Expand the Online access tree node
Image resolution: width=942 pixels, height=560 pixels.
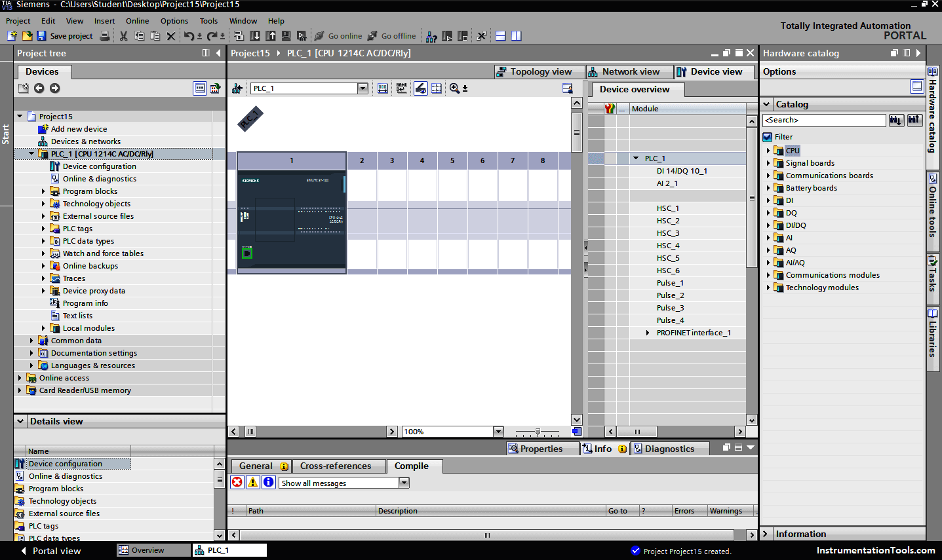(x=20, y=378)
